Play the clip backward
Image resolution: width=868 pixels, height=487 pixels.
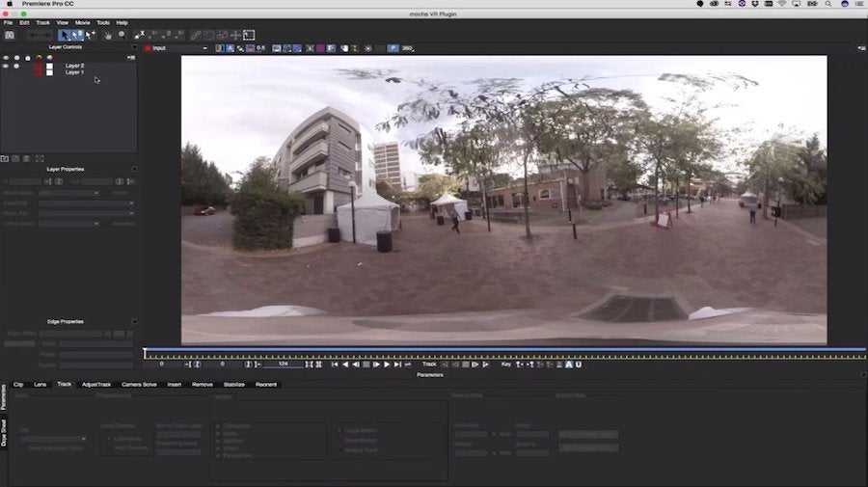pos(345,365)
